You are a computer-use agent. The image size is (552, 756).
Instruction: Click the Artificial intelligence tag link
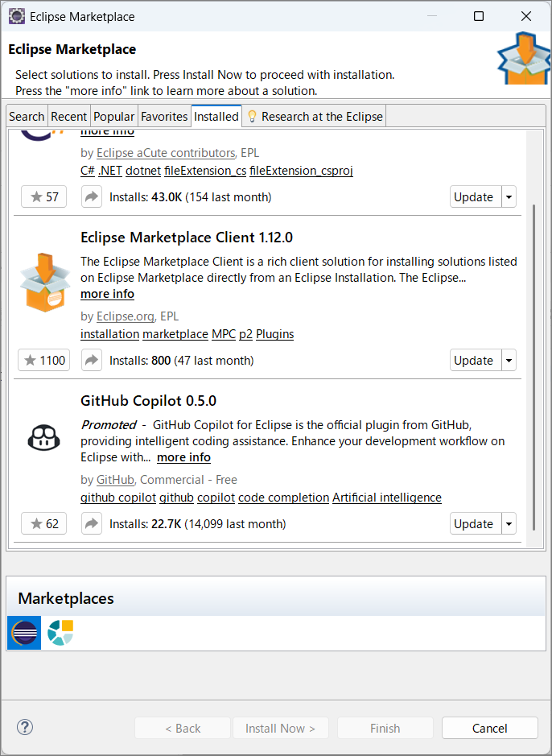pyautogui.click(x=387, y=498)
